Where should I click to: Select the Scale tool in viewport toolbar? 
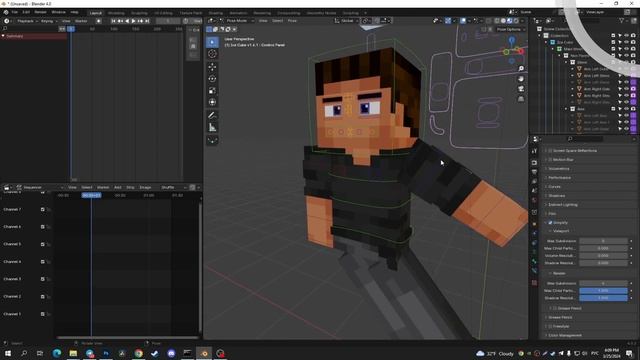click(x=212, y=91)
